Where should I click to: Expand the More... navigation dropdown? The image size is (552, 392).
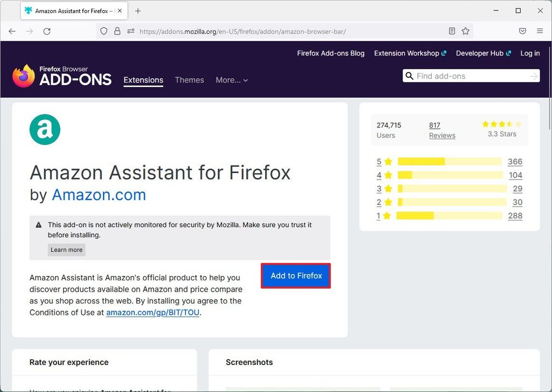click(232, 80)
